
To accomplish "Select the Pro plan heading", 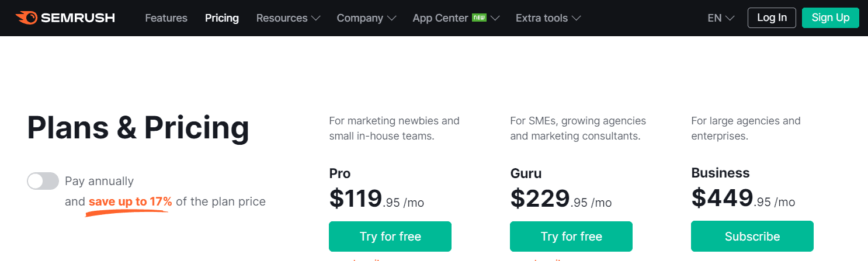I will coord(340,173).
